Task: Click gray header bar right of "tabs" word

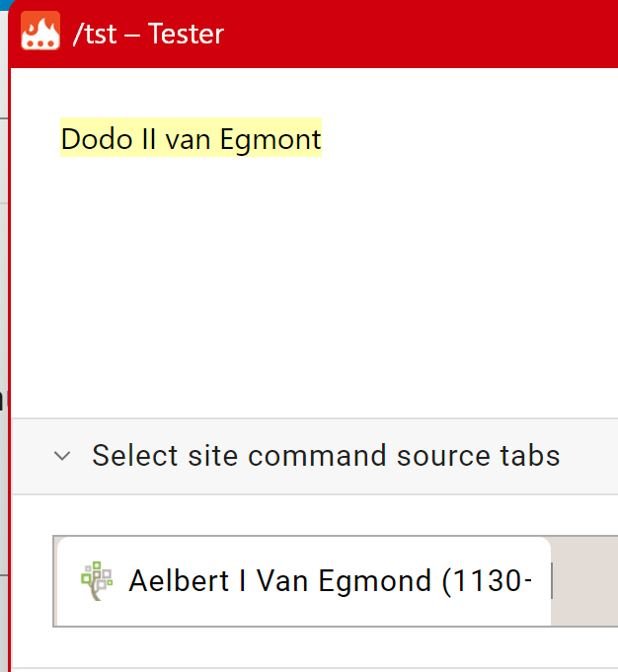Action: (x=589, y=456)
